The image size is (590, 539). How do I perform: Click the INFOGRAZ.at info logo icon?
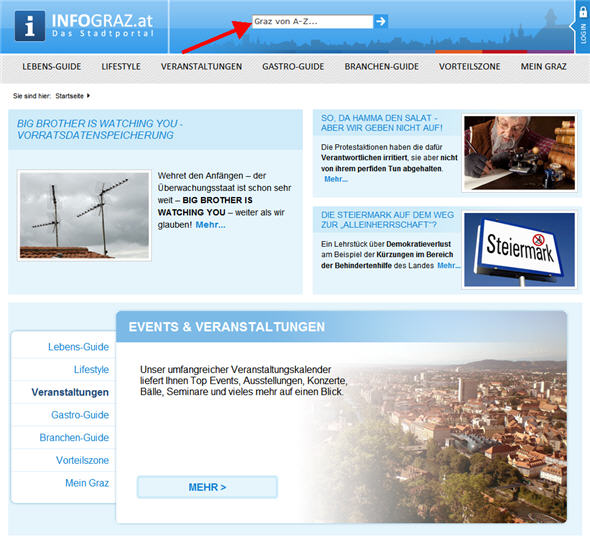30,26
